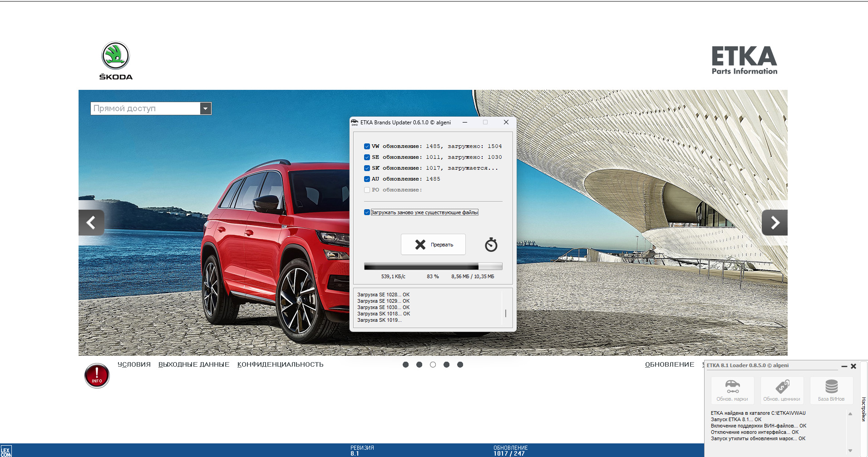Click log line 'Загрузка SE 1028... OK'
This screenshot has height=457, width=868.
coord(383,295)
